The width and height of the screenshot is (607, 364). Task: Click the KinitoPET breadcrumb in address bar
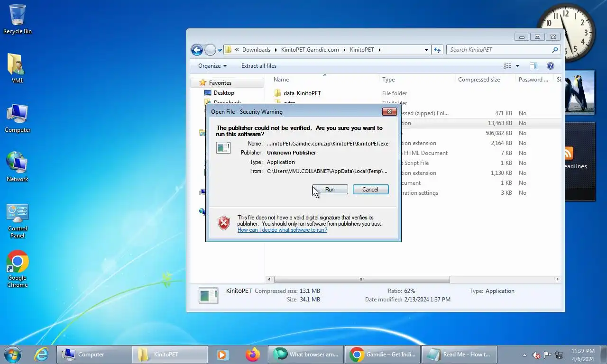coord(362,50)
